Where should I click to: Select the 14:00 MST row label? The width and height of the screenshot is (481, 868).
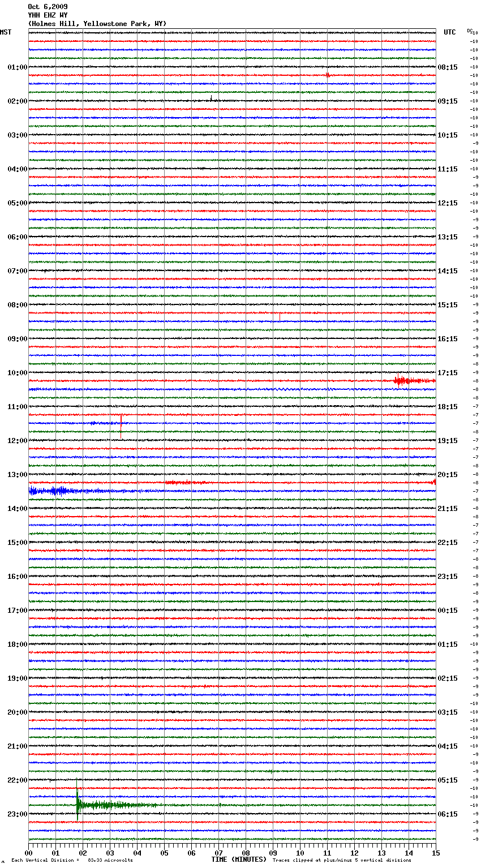click(18, 509)
